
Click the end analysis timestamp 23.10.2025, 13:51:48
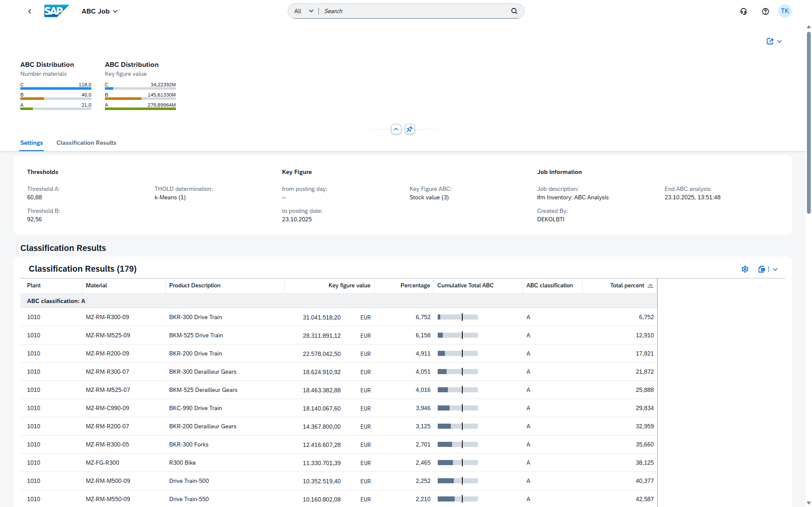[x=692, y=197]
